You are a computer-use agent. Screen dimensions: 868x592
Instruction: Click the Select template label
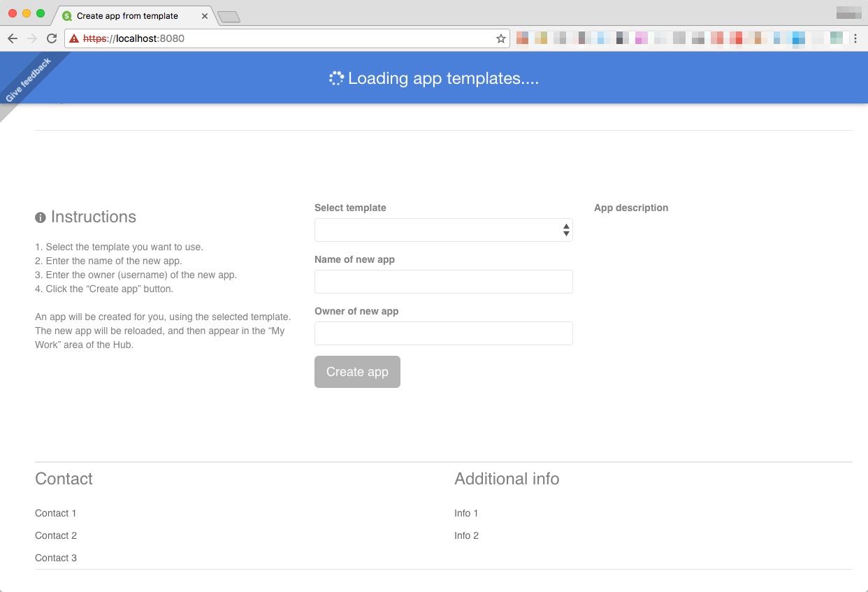coord(350,208)
